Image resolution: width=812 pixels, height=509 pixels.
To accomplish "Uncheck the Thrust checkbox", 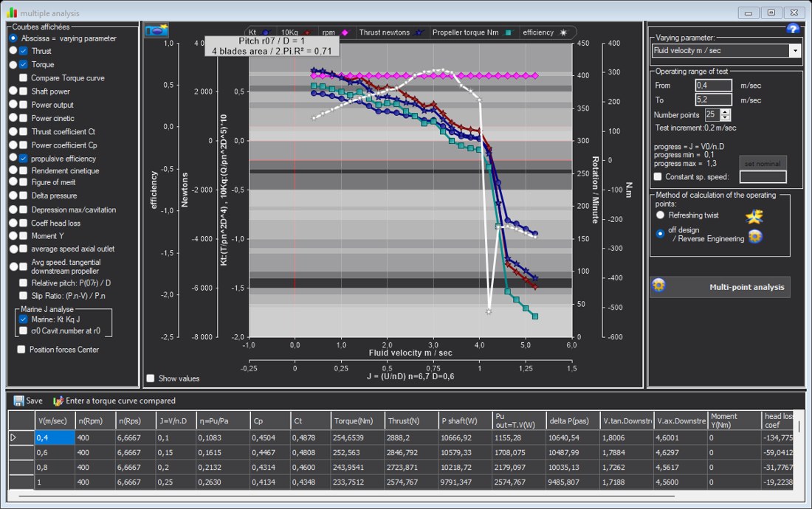I will tap(24, 51).
